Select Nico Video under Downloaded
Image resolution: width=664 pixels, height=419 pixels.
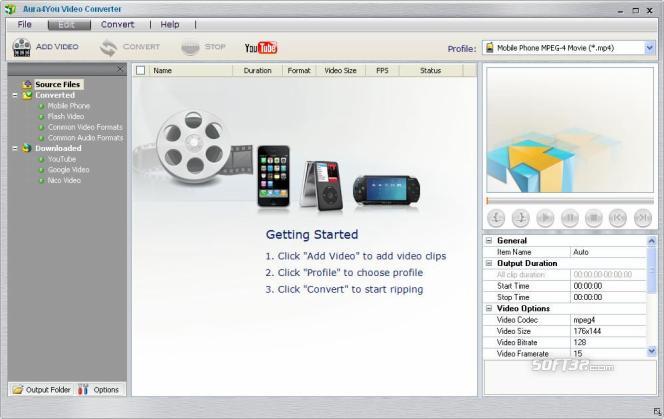(x=64, y=180)
